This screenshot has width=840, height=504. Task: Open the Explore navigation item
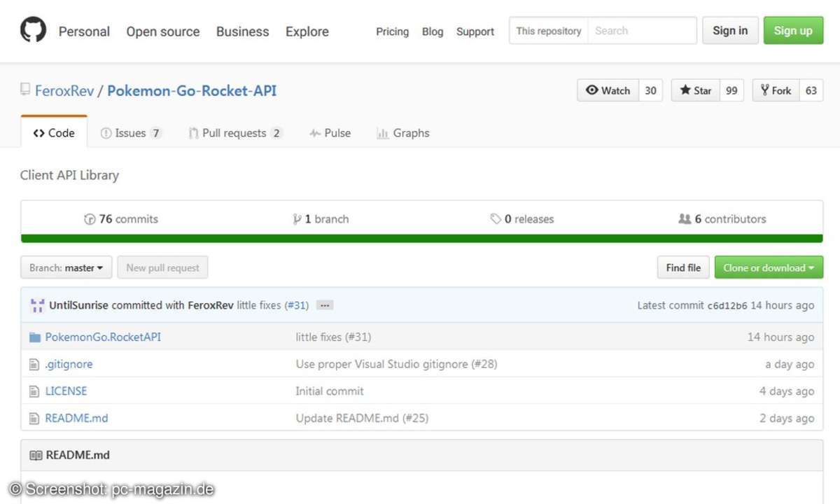pos(307,31)
